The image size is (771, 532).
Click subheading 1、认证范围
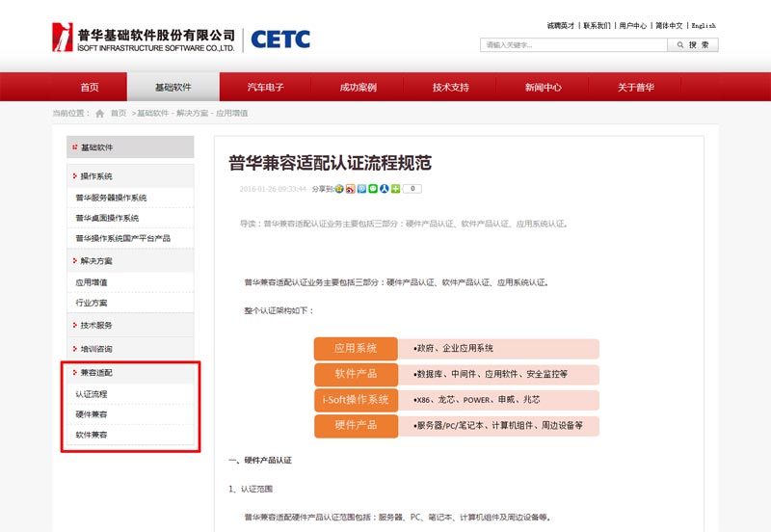pos(251,489)
